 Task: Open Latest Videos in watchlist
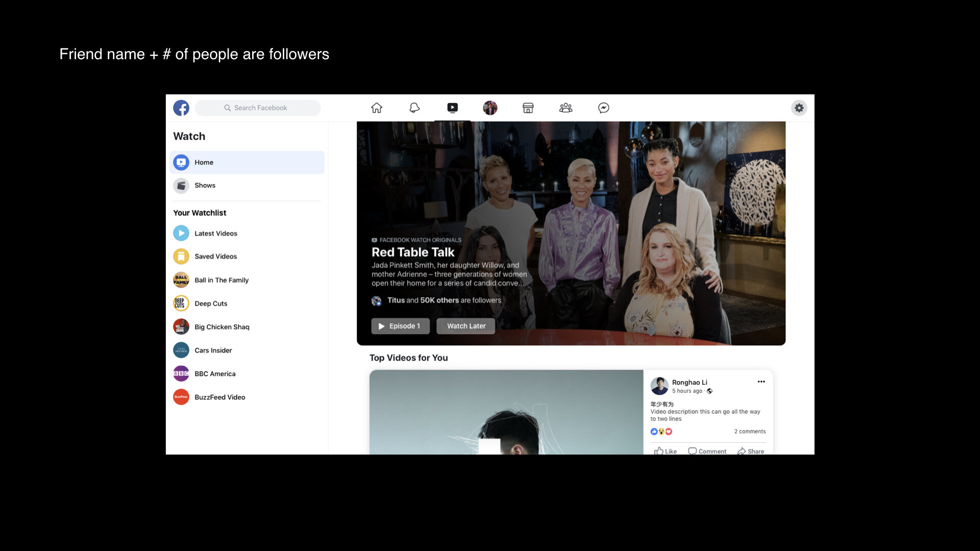pos(247,233)
